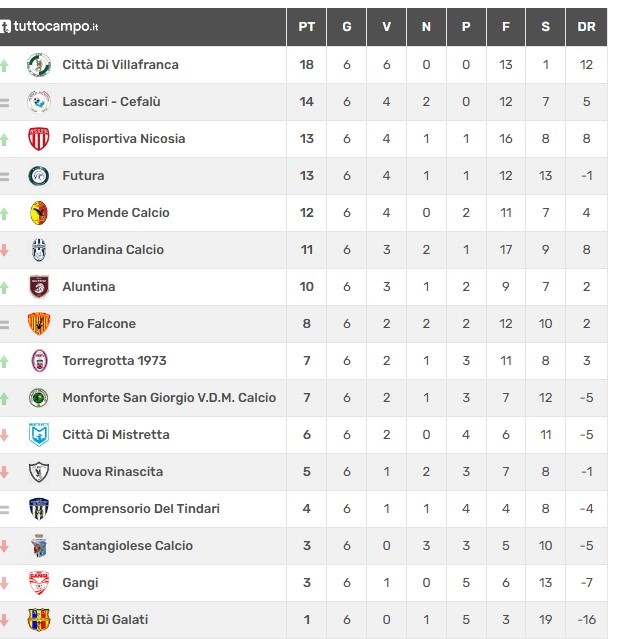The image size is (619, 639).
Task: Click the Città Di Villafranca team crest
Action: pyautogui.click(x=39, y=65)
